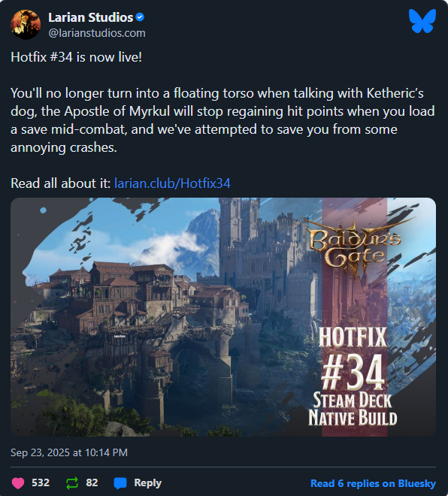Click the blue verified checkmark badge
448x496 pixels.
pos(140,17)
